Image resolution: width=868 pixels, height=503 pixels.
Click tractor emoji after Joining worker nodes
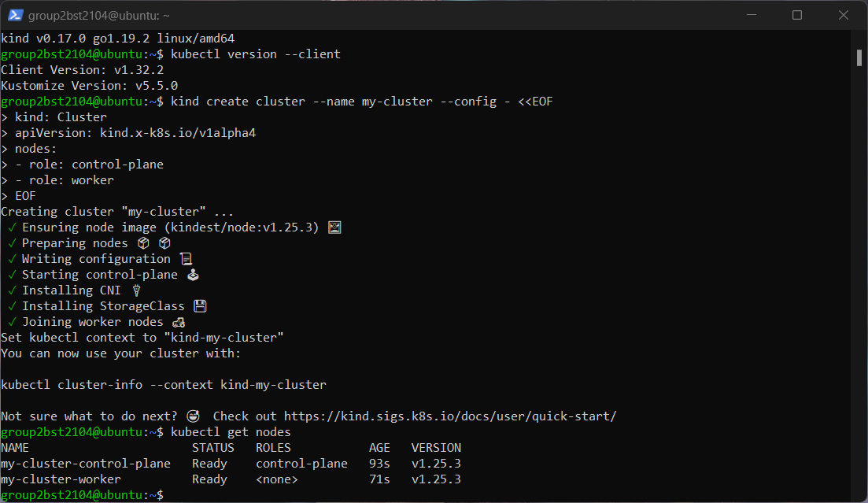179,322
